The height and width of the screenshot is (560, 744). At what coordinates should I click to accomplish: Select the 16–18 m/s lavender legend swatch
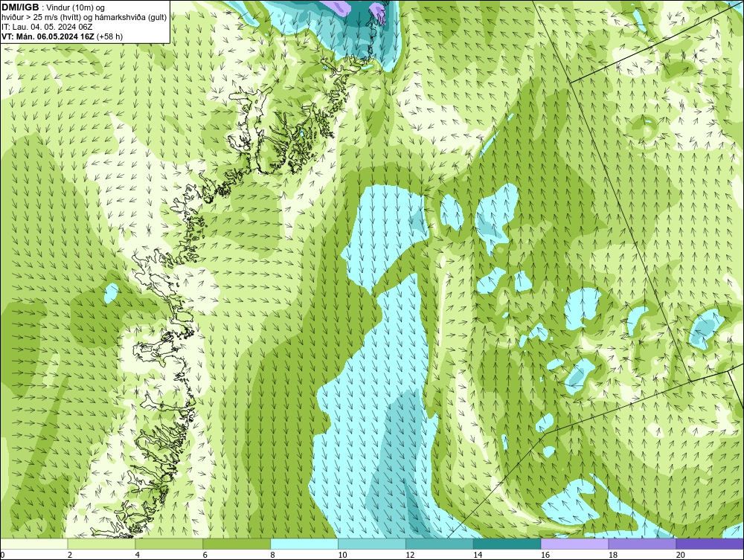tap(574, 544)
